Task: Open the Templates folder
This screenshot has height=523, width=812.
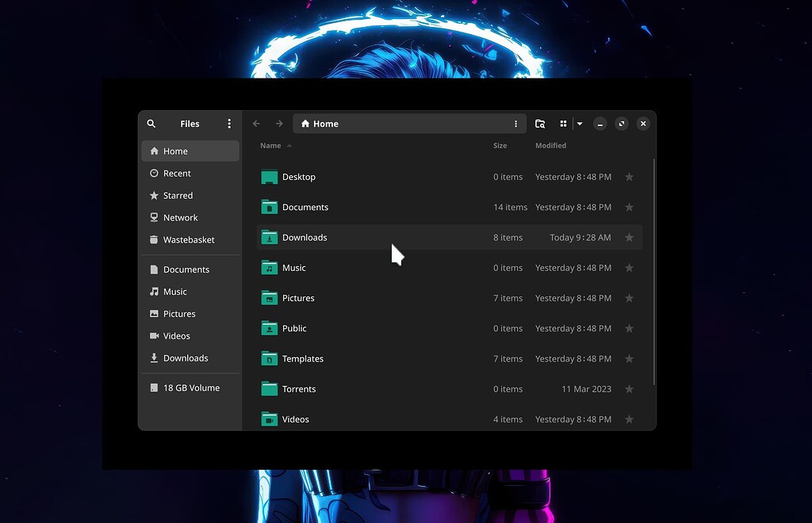Action: [x=303, y=358]
